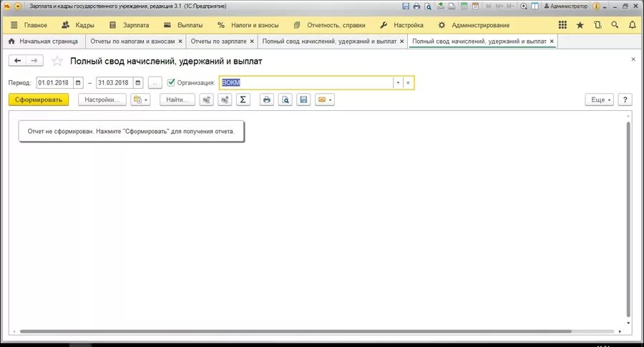
Task: Save the report with toolbar diskette icon
Action: coord(303,99)
